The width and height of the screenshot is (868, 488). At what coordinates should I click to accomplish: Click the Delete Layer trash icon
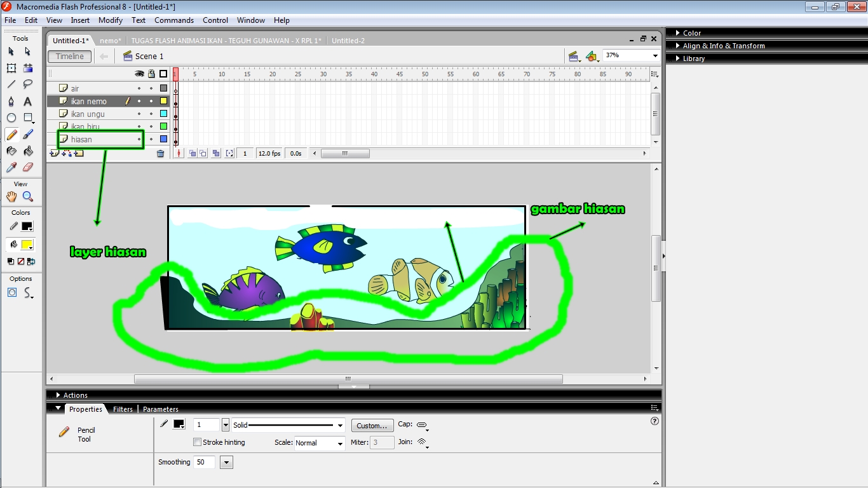click(x=160, y=153)
